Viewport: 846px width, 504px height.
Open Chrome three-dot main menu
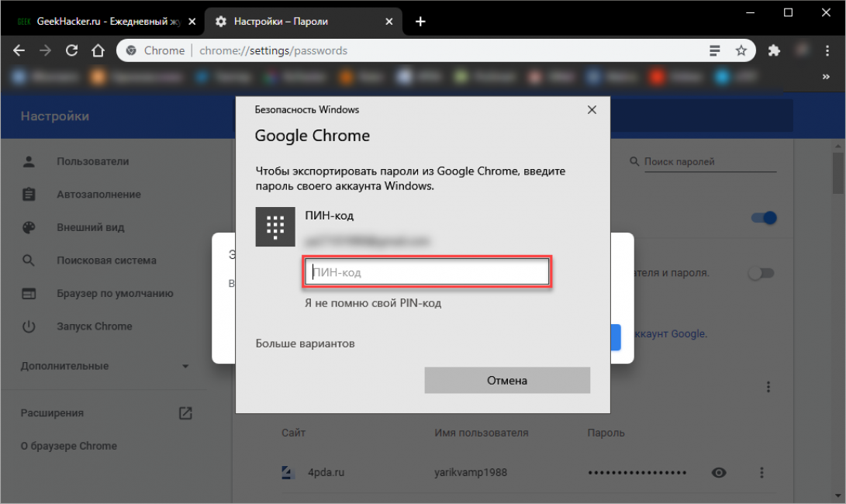coord(827,50)
